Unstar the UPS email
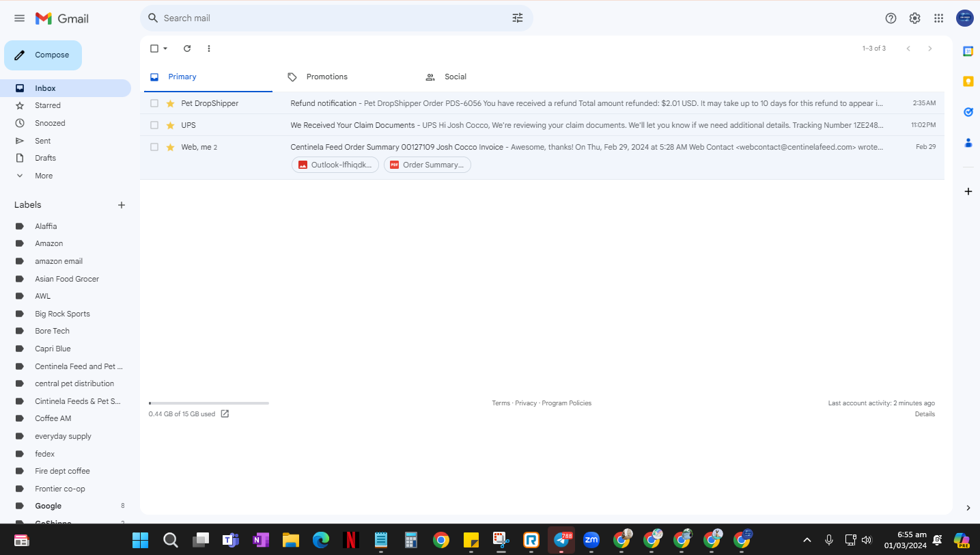980x555 pixels. (x=171, y=125)
